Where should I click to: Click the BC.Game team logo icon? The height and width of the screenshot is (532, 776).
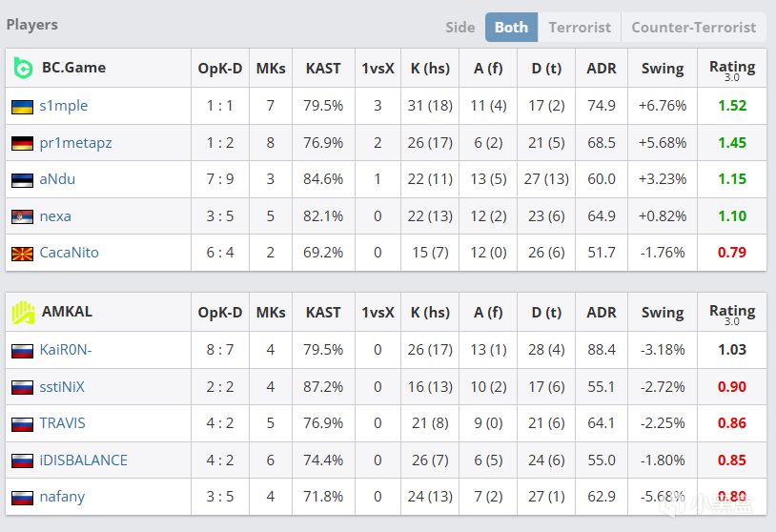coord(23,68)
